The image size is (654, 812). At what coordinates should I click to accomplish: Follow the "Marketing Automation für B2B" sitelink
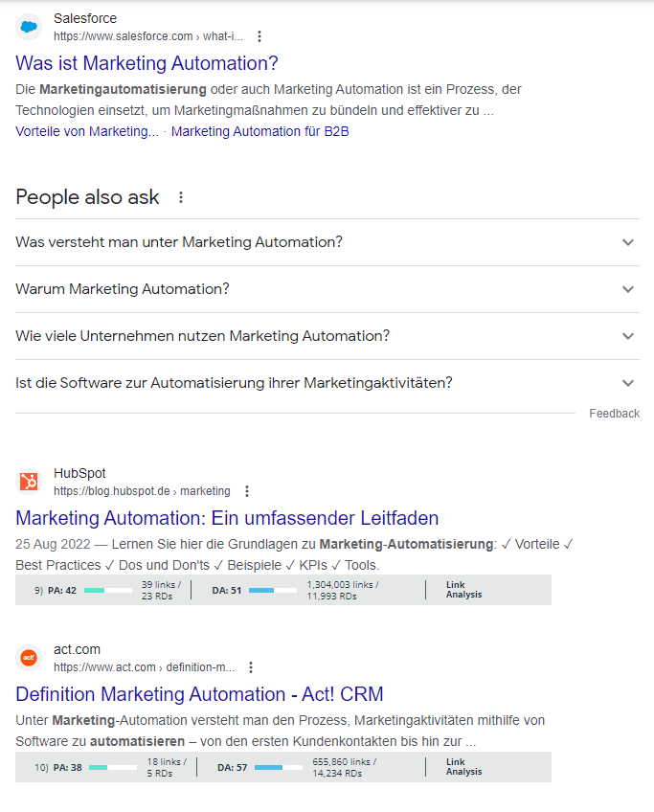point(259,131)
